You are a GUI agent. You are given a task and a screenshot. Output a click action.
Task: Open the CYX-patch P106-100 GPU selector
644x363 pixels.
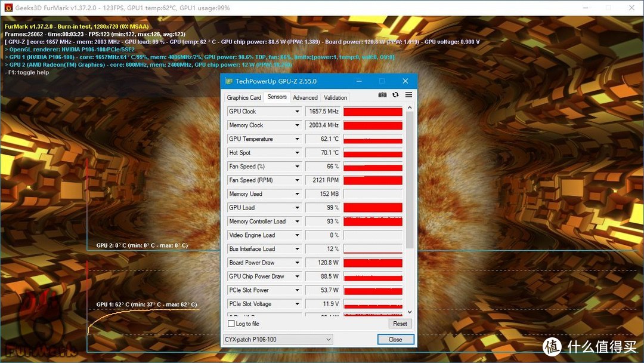click(x=278, y=340)
